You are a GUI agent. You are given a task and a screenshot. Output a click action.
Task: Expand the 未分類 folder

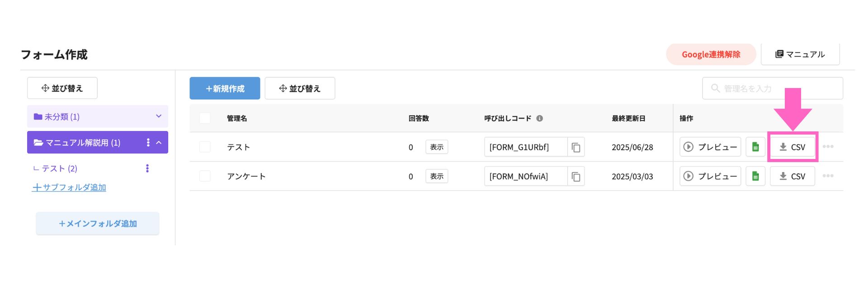click(159, 117)
